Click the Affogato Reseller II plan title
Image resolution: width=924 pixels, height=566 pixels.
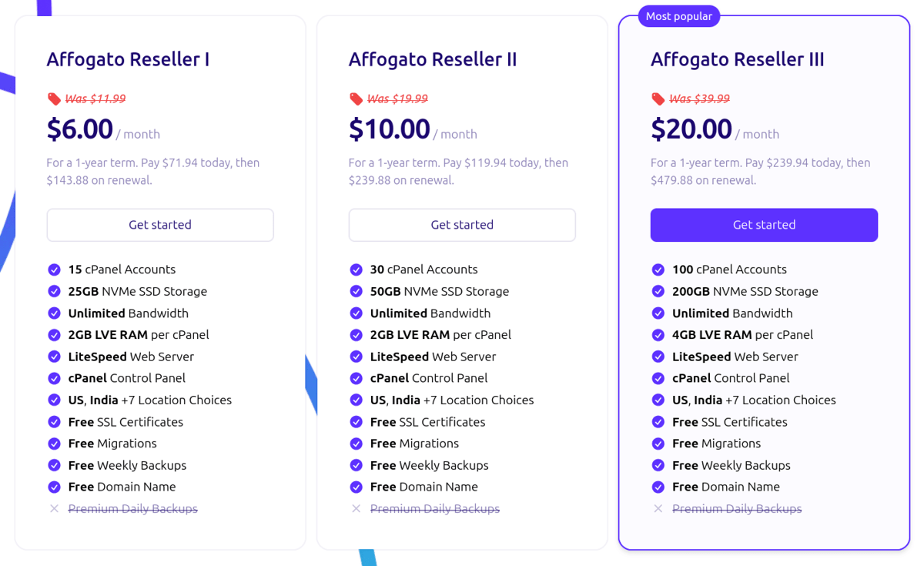[432, 59]
